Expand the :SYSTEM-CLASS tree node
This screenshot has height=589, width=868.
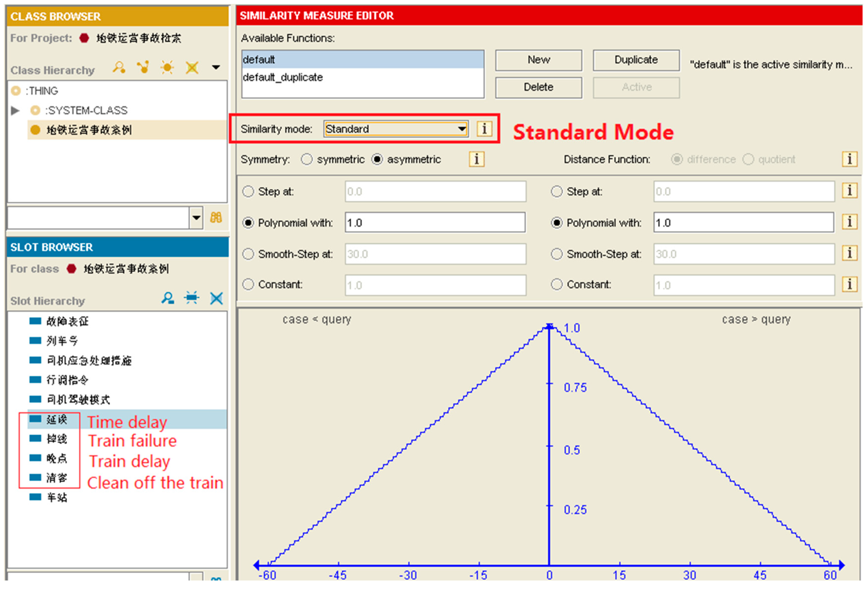point(15,111)
